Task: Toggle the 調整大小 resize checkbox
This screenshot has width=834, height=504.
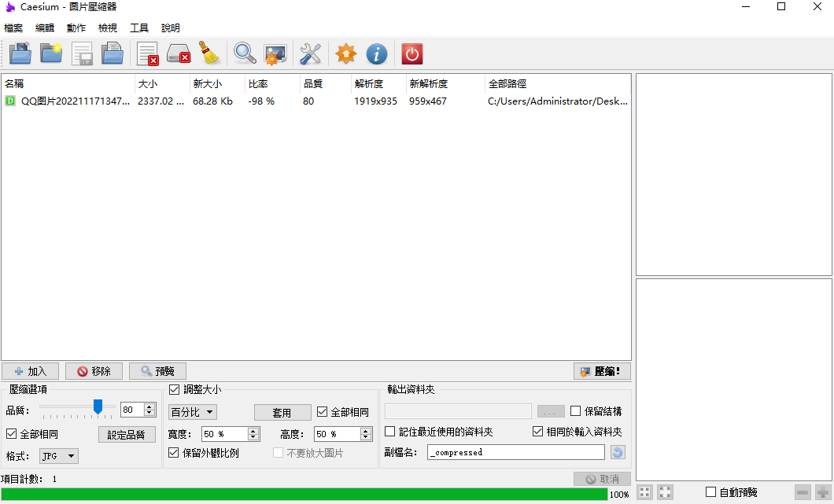Action: (175, 392)
